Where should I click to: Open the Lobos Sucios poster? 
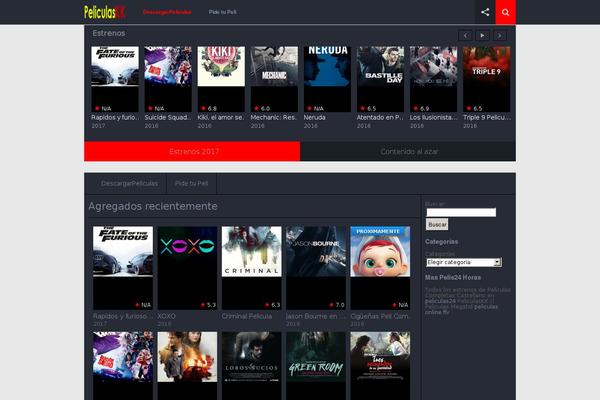[x=251, y=366]
